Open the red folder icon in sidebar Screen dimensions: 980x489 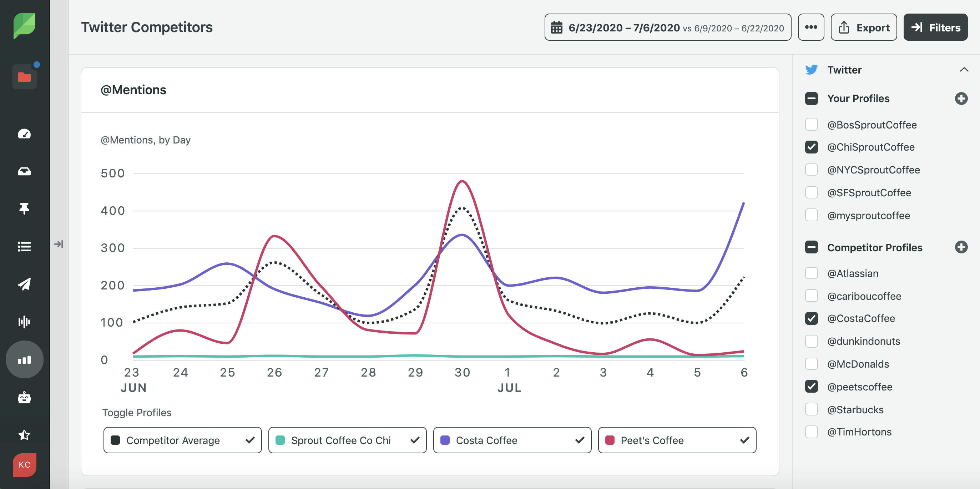(24, 77)
